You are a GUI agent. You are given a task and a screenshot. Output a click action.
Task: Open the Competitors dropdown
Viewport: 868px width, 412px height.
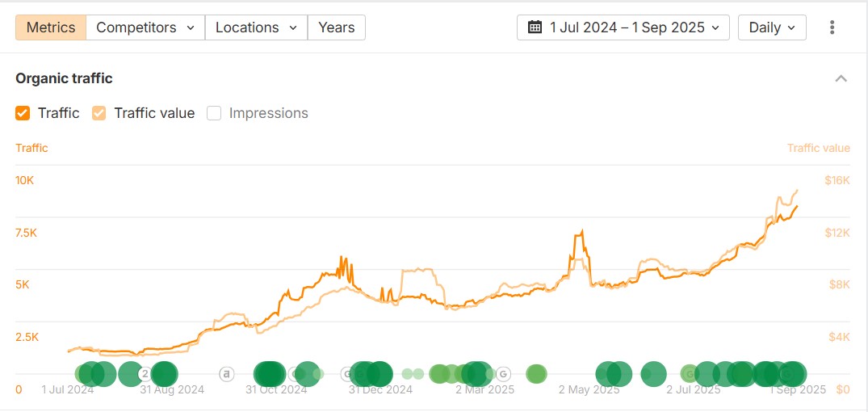point(145,27)
